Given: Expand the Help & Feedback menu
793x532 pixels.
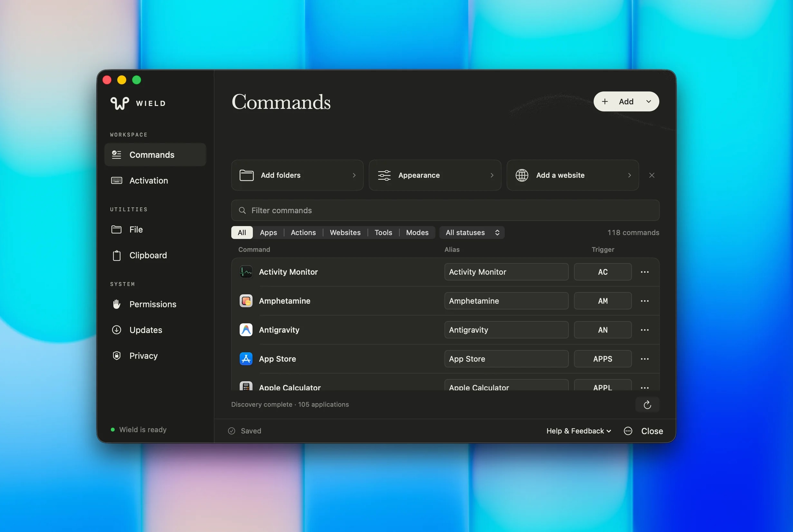Looking at the screenshot, I should 578,431.
